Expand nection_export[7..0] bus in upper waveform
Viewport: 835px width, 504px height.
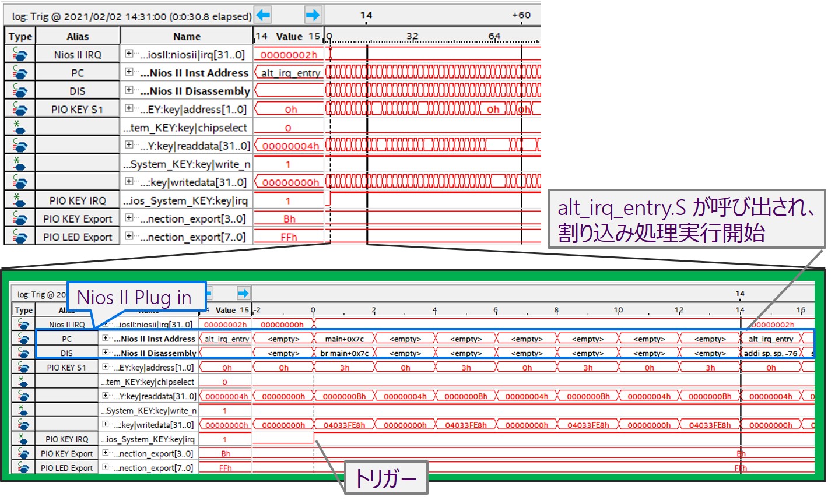tap(129, 236)
